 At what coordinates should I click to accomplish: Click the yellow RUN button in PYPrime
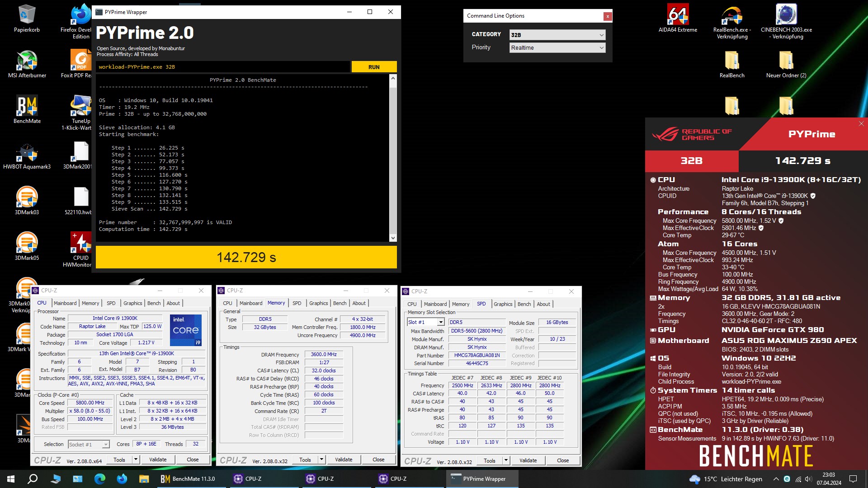pyautogui.click(x=374, y=67)
